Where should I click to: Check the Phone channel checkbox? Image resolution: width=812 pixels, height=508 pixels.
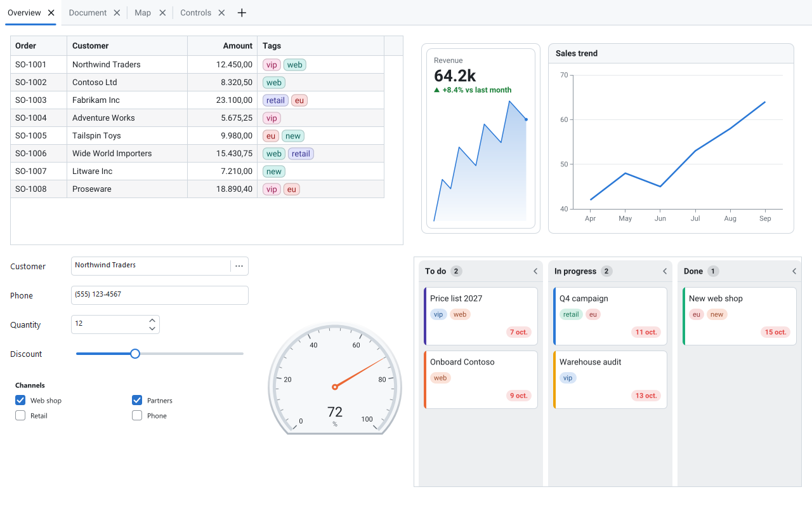pos(137,415)
